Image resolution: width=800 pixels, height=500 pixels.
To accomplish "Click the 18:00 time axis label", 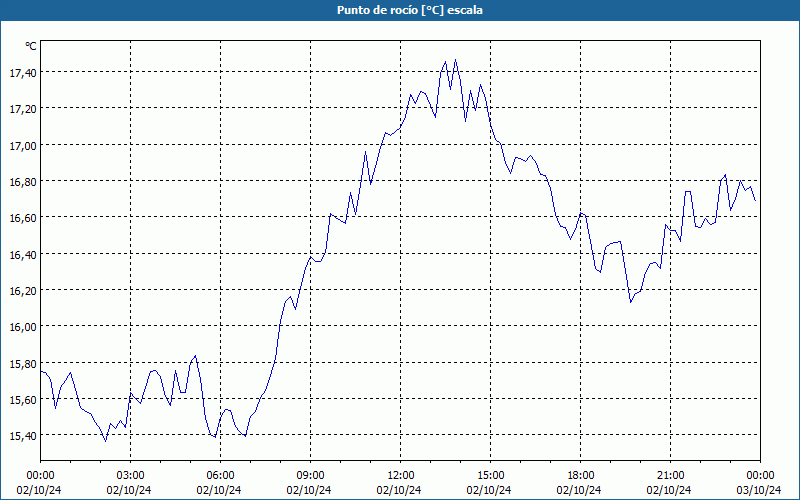I will [x=581, y=476].
